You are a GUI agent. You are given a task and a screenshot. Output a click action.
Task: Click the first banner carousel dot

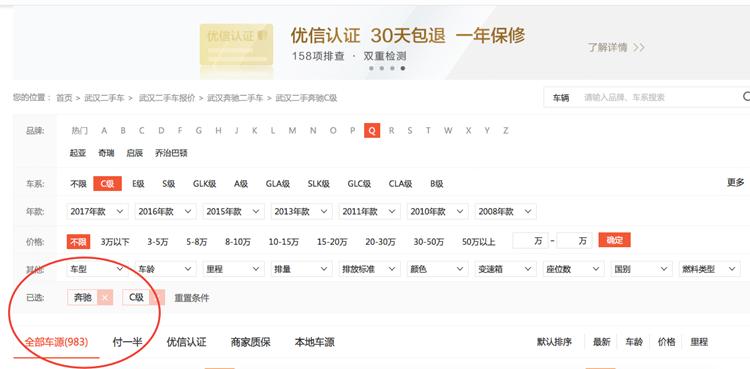pyautogui.click(x=371, y=68)
